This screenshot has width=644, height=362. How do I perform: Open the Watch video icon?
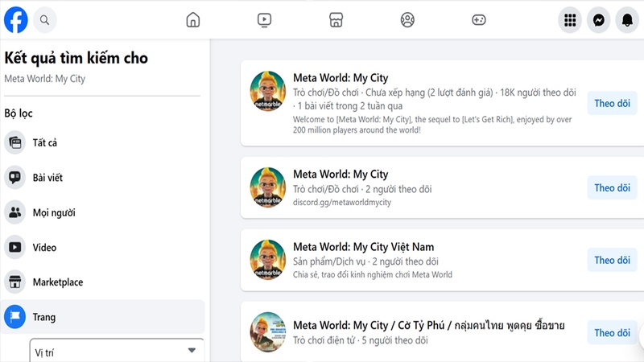pos(264,19)
